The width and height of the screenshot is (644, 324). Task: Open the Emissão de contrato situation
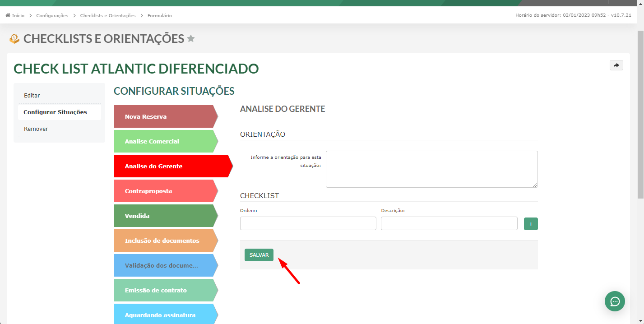[x=166, y=290]
